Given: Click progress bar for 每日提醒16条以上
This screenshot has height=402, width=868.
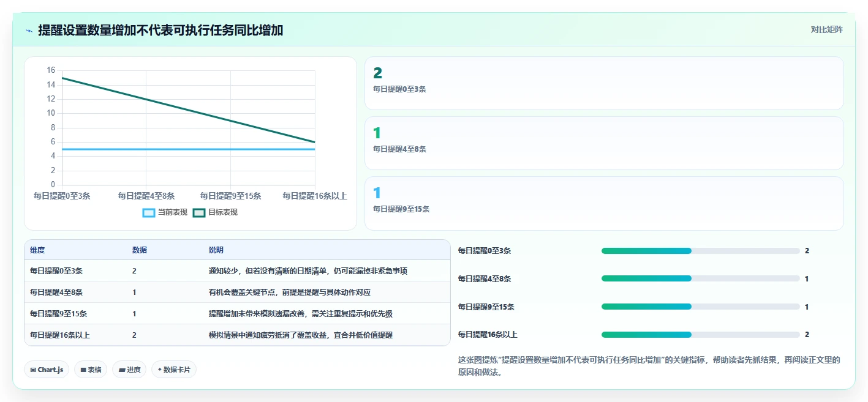Looking at the screenshot, I should pos(701,335).
